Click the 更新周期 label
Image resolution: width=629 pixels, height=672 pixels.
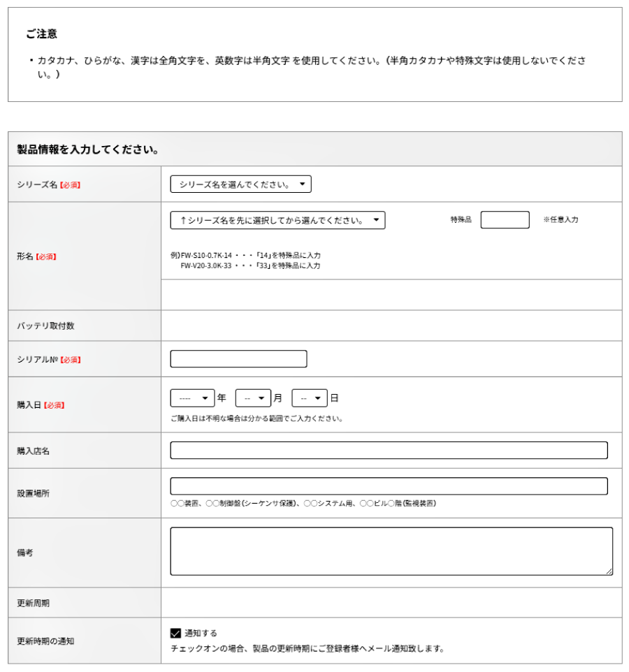[33, 603]
